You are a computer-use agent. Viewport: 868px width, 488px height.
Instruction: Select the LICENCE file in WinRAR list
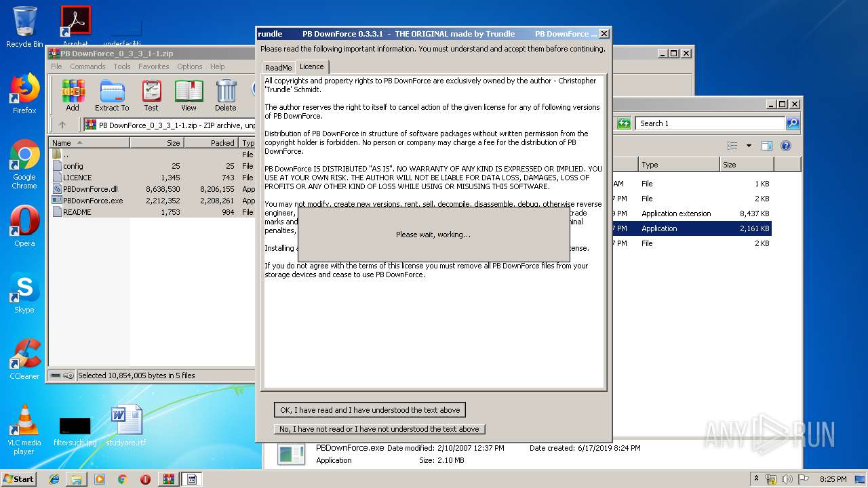(152, 178)
